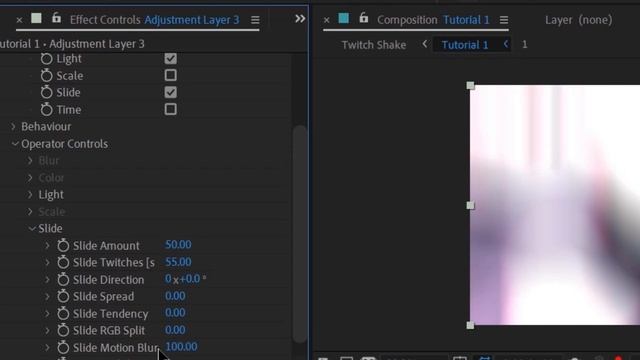Click arrow after Tutorial 1 navigator tab

(506, 44)
